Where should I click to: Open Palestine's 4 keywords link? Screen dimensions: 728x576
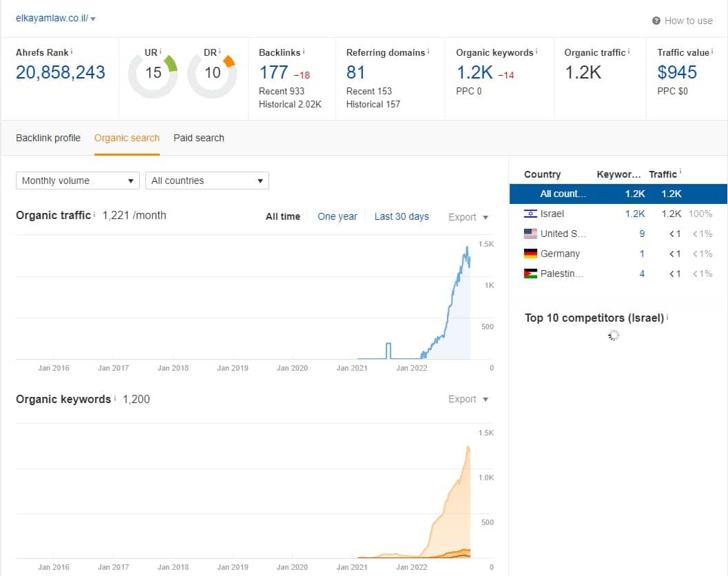pos(642,274)
